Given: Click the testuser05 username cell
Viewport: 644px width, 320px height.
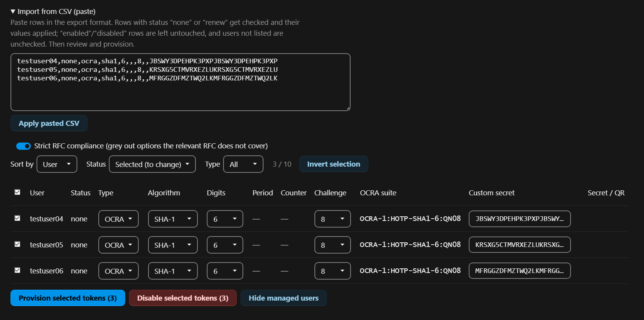Looking at the screenshot, I should (47, 245).
